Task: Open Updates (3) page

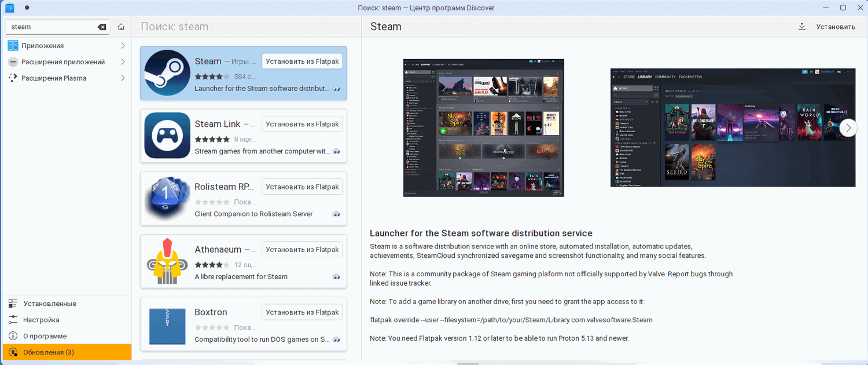Action: (x=67, y=352)
